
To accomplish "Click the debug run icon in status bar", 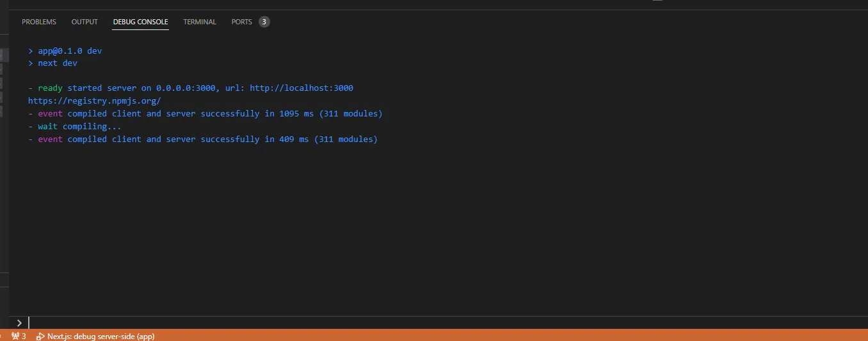I will click(40, 336).
